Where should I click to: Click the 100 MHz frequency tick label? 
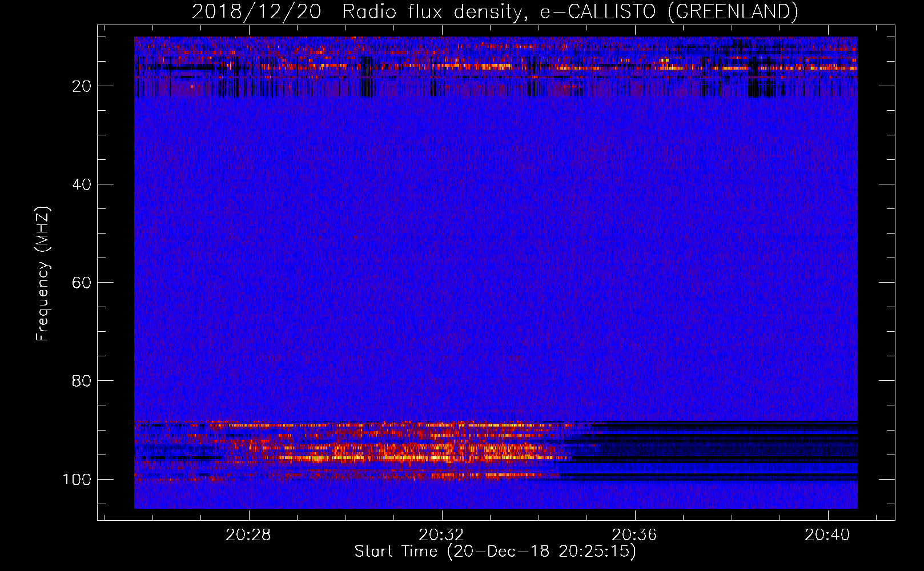coord(77,479)
